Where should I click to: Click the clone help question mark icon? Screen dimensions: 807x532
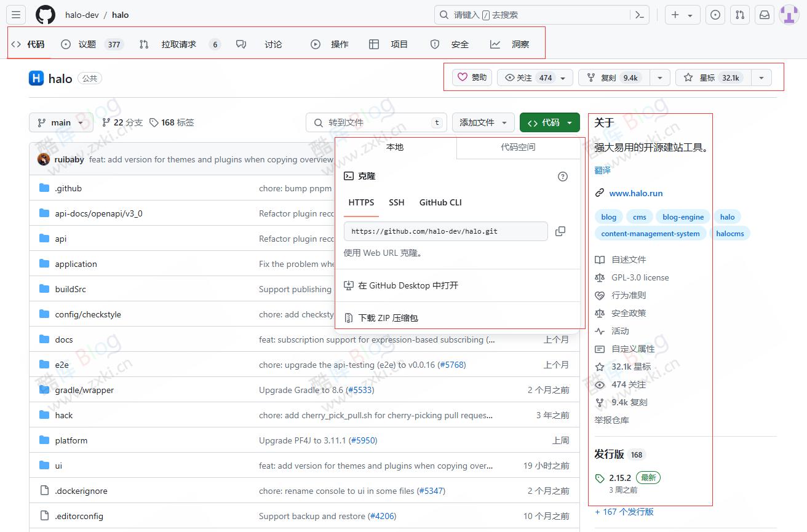[x=562, y=177]
